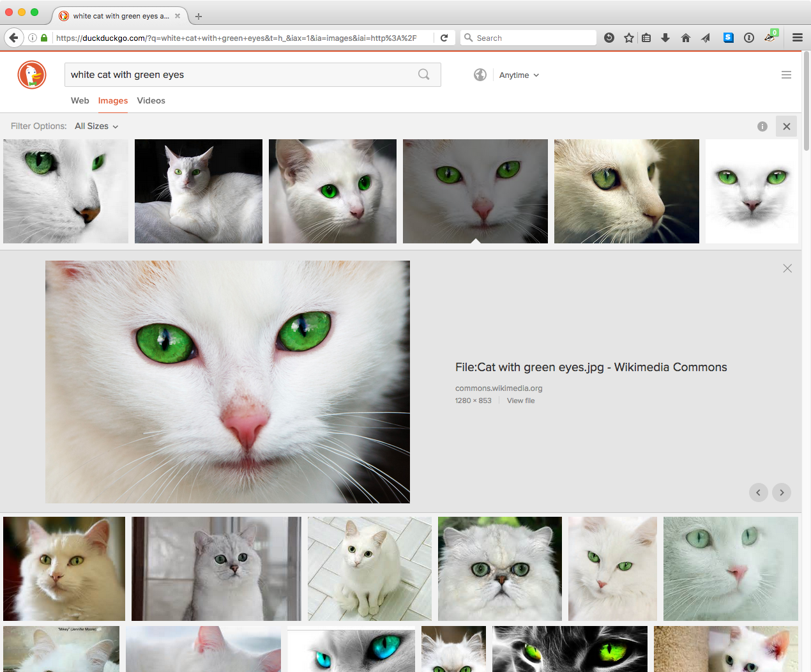Click the circular history toolbar icon
Viewport: 811px width, 672px height.
coord(609,38)
